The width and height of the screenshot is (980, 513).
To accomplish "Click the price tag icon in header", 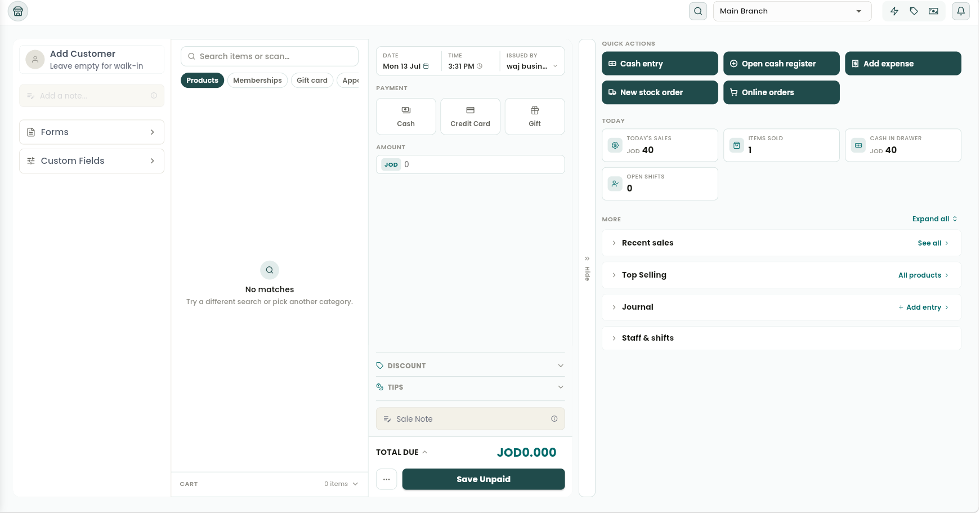I will [x=914, y=11].
